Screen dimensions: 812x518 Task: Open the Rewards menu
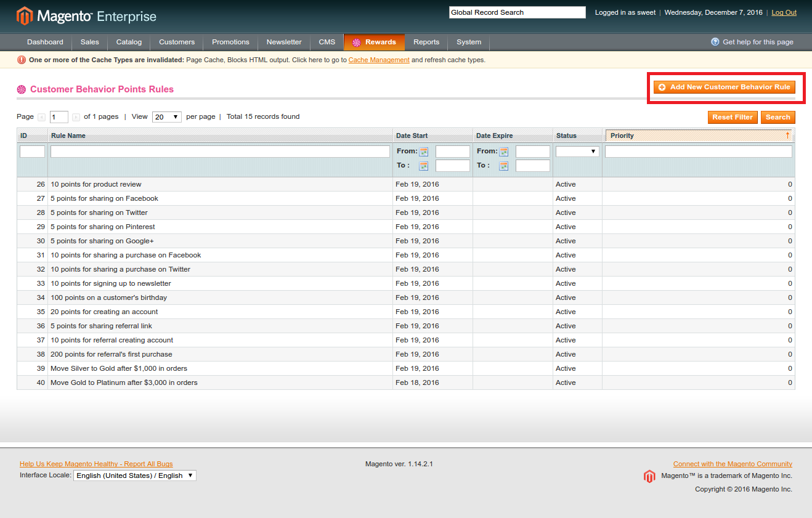click(x=374, y=42)
